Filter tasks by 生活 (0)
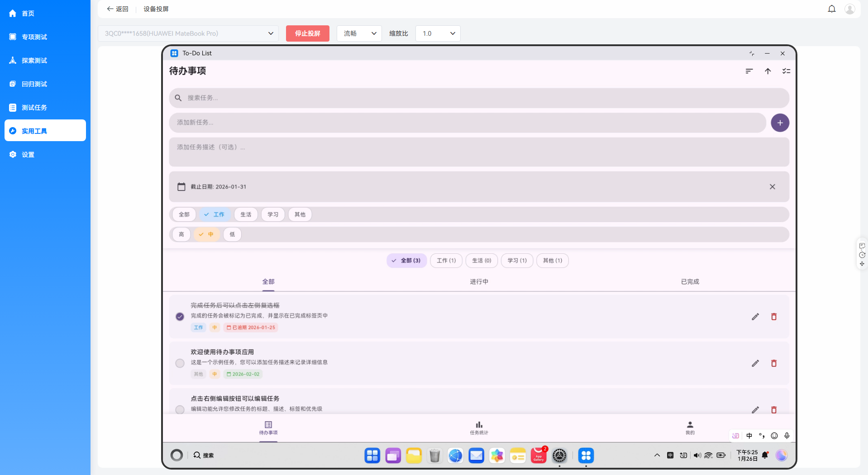The width and height of the screenshot is (868, 475). pyautogui.click(x=482, y=261)
